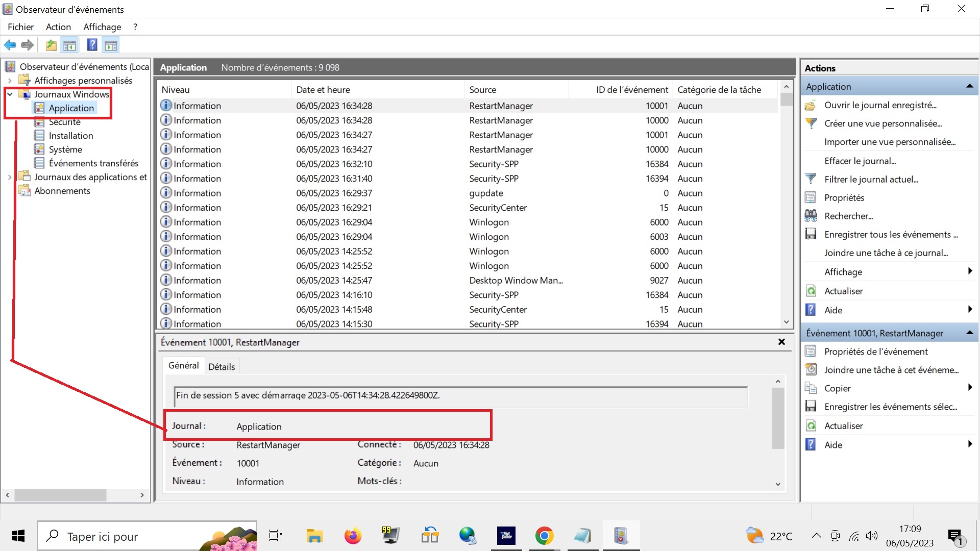
Task: Click the back arrow toolbar icon
Action: click(10, 45)
